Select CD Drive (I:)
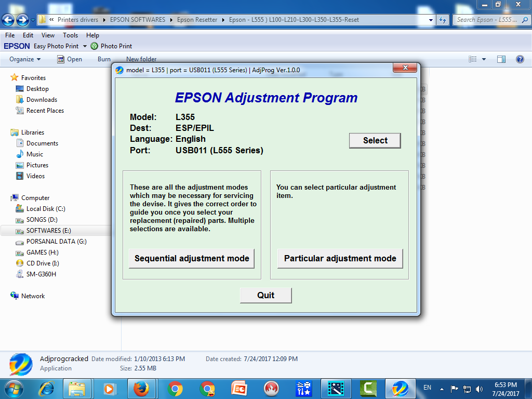The image size is (532, 399). 43,263
